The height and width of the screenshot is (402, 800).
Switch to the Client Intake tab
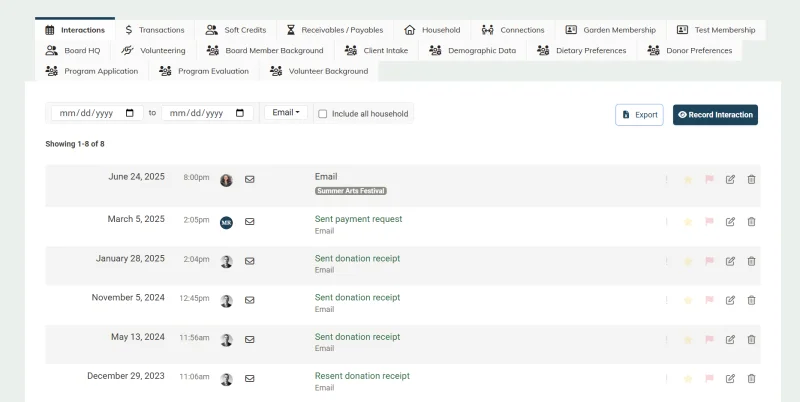coord(377,51)
